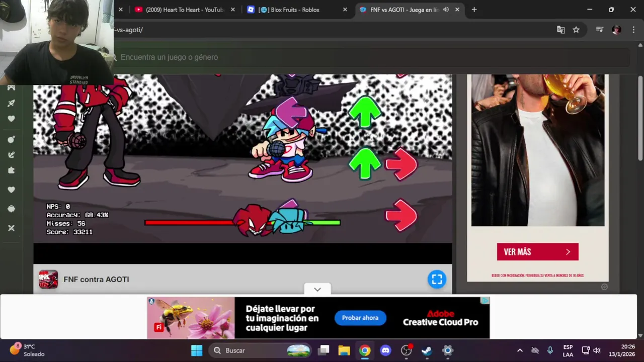Select the anchor-shaped icon in the sidebar
Image resolution: width=644 pixels, height=362 pixels.
11,155
